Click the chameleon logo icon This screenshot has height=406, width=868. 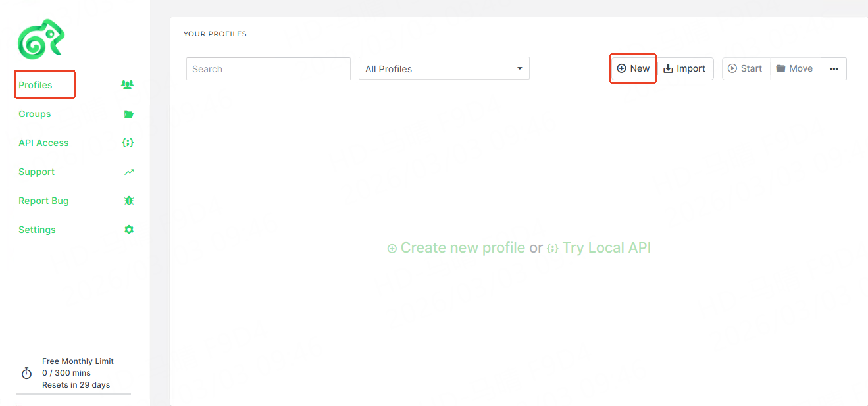[41, 38]
